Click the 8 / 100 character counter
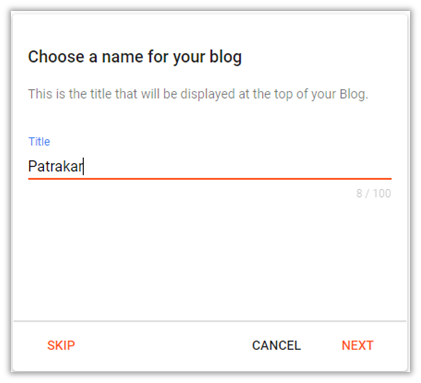This screenshot has height=383, width=421. (373, 193)
